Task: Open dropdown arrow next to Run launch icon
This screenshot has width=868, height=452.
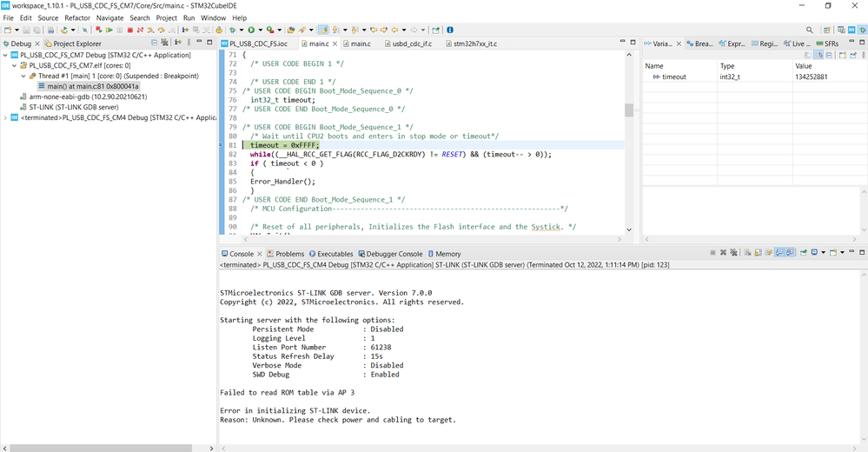Action: 260,30
